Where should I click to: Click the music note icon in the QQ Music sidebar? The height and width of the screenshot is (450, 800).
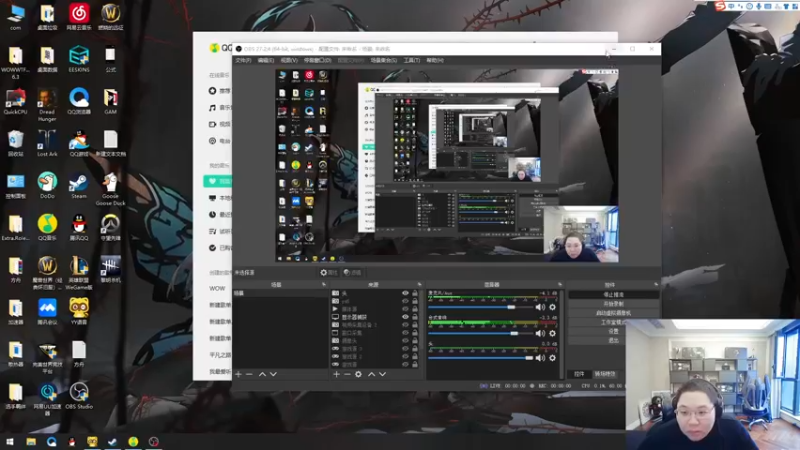coord(212,108)
